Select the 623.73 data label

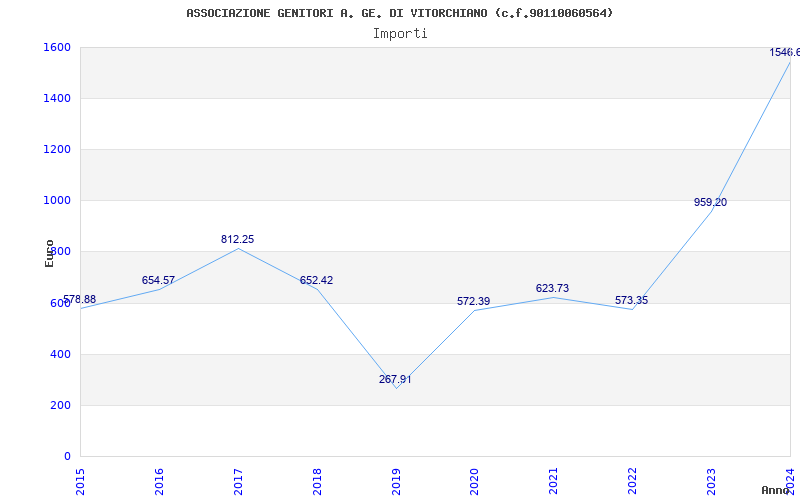[x=552, y=288]
